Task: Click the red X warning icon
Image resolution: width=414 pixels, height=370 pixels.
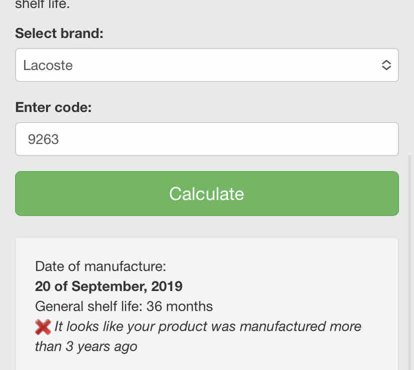Action: pos(43,327)
